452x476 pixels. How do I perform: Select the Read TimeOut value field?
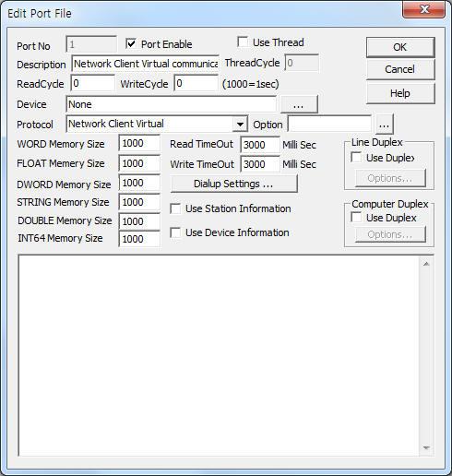(260, 145)
